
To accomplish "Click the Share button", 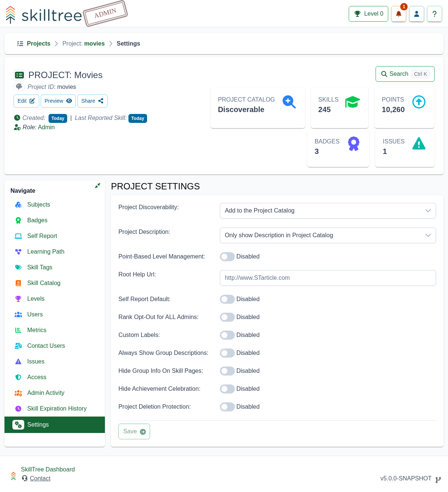I will click(x=92, y=101).
